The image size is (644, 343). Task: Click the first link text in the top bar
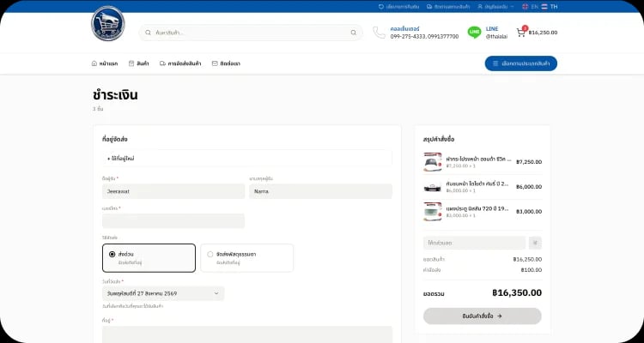[403, 7]
